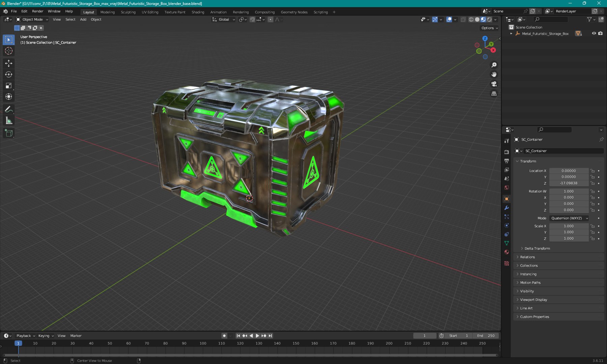Select the Add Cube tool
This screenshot has height=364, width=607.
coord(9,133)
